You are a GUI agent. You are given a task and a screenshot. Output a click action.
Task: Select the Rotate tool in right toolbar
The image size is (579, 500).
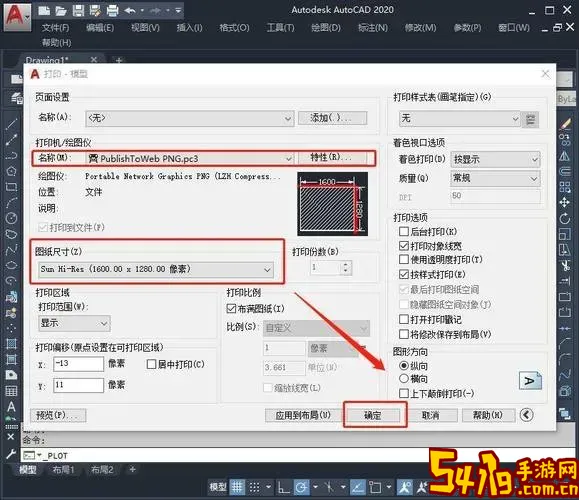564,218
